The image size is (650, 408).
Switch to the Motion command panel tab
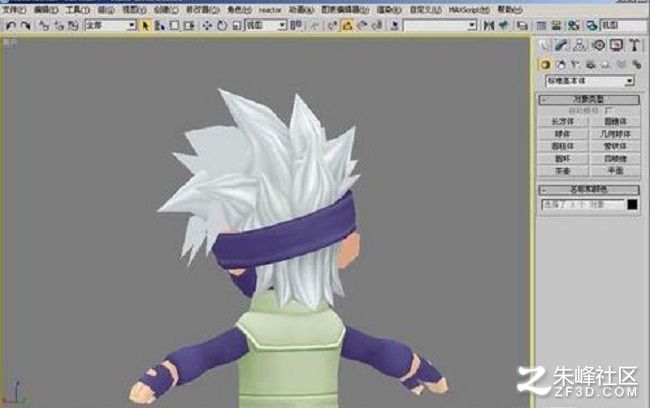(x=599, y=45)
